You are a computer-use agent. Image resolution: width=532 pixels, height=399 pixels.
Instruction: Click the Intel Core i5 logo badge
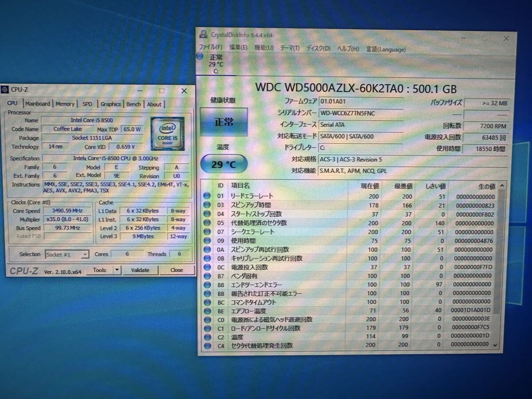coord(167,134)
